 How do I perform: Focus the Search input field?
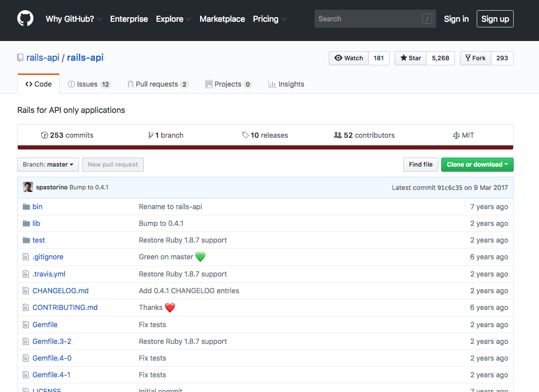[x=375, y=19]
